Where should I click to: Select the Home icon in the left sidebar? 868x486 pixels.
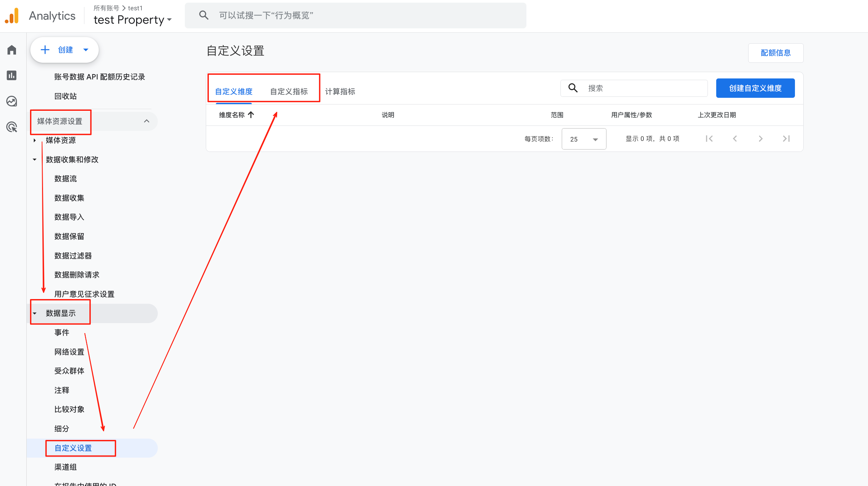[x=12, y=50]
